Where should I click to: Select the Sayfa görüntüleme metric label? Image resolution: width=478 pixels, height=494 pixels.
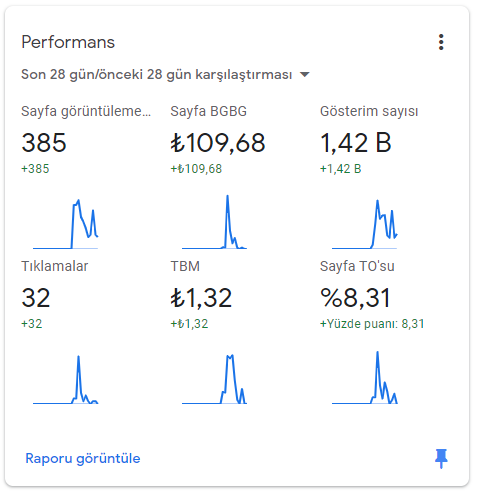[x=86, y=111]
